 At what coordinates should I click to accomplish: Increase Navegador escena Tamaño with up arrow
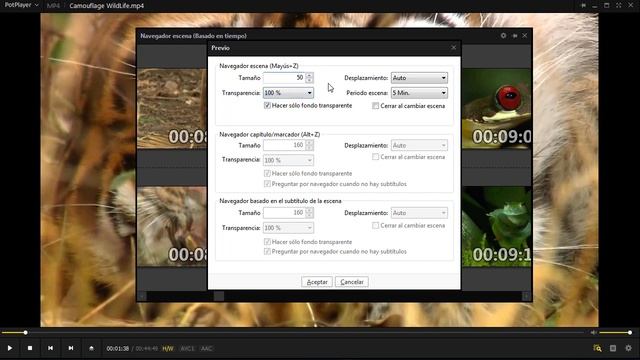(x=309, y=75)
